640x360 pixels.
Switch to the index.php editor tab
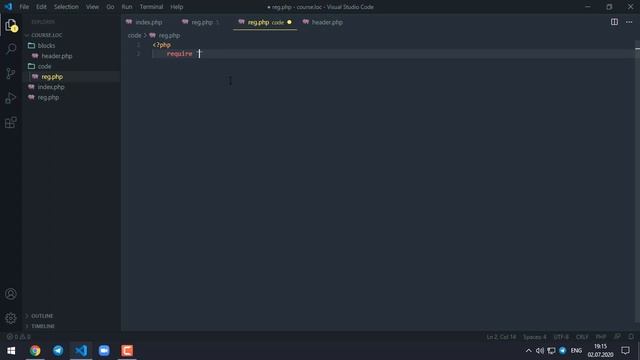pos(149,22)
